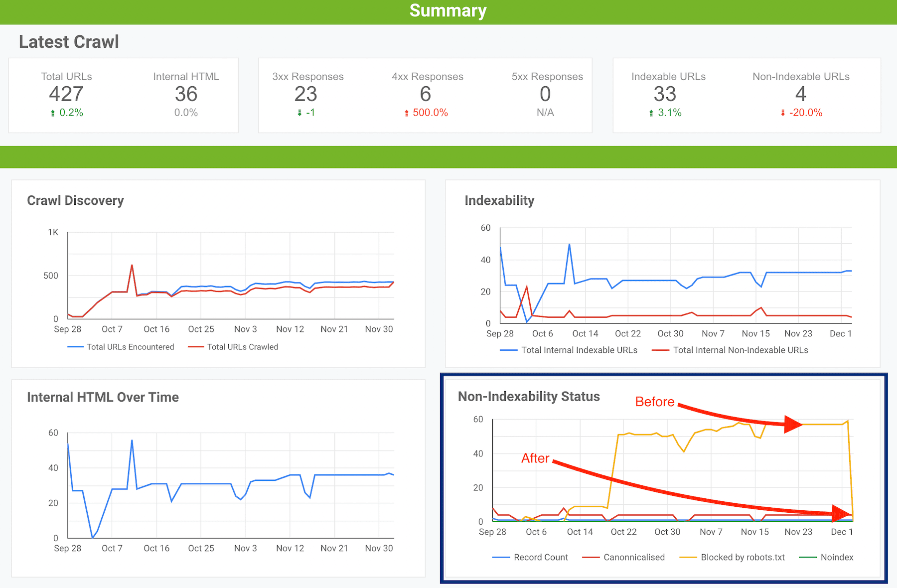Image resolution: width=897 pixels, height=588 pixels.
Task: Click the green down arrow beside -1
Action: coord(299,113)
